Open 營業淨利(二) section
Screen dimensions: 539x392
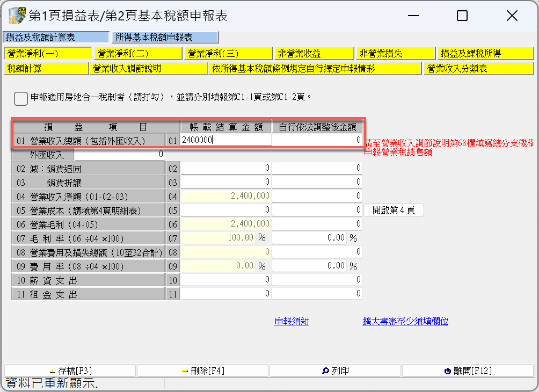coord(138,53)
